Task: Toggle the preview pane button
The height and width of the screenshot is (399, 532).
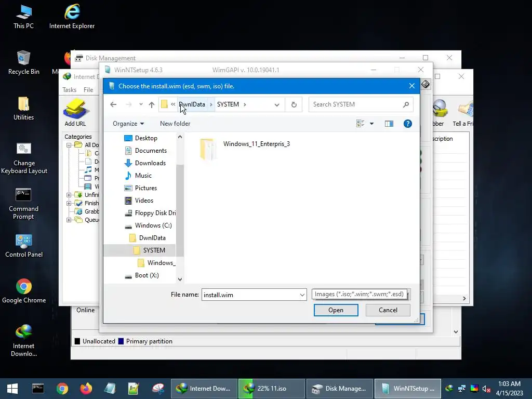Action: pos(389,124)
